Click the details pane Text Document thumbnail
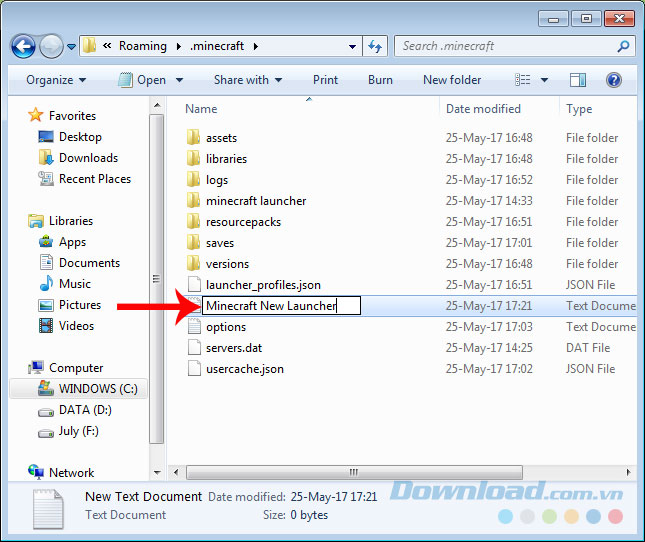 point(48,509)
